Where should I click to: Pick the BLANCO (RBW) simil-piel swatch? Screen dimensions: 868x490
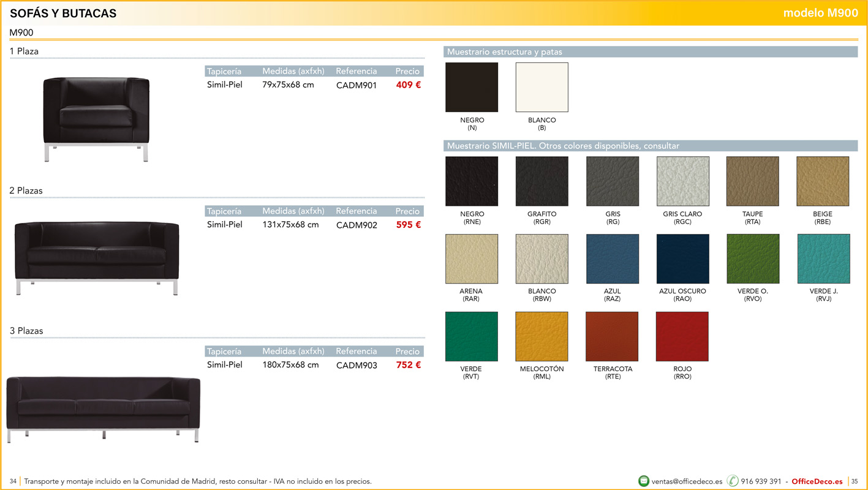tap(542, 258)
